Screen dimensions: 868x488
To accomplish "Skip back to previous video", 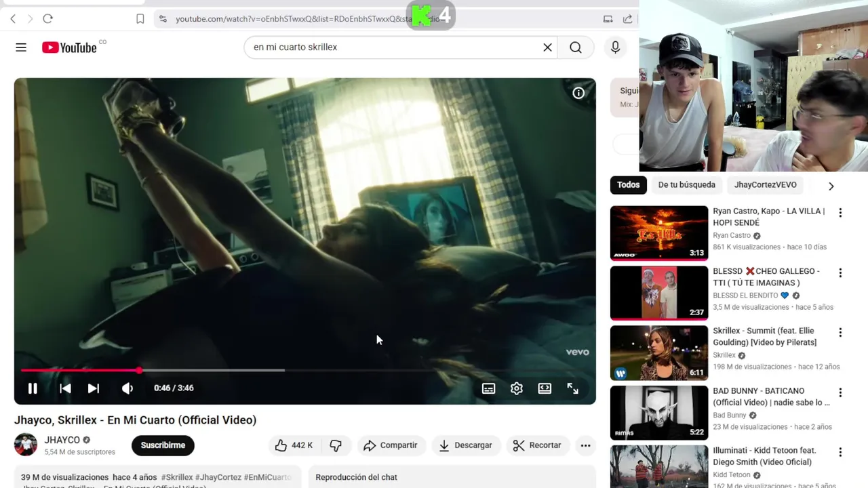I will [x=65, y=388].
